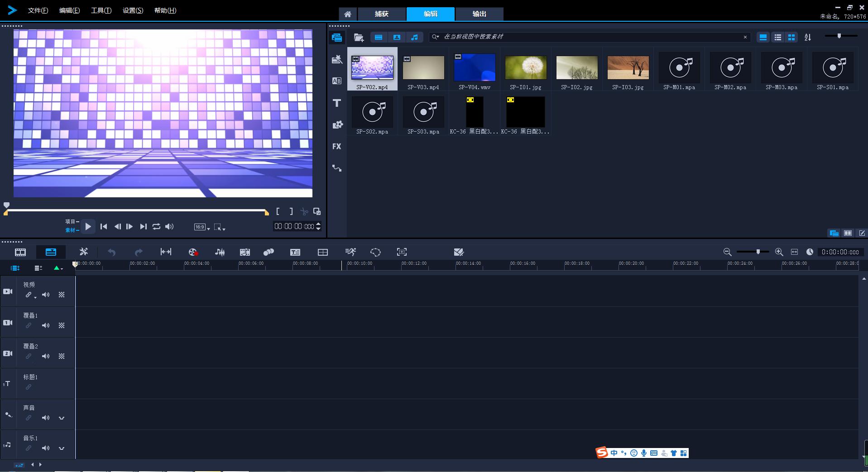Viewport: 868px width, 472px height.
Task: Switch to the 输出 tab
Action: tap(479, 14)
